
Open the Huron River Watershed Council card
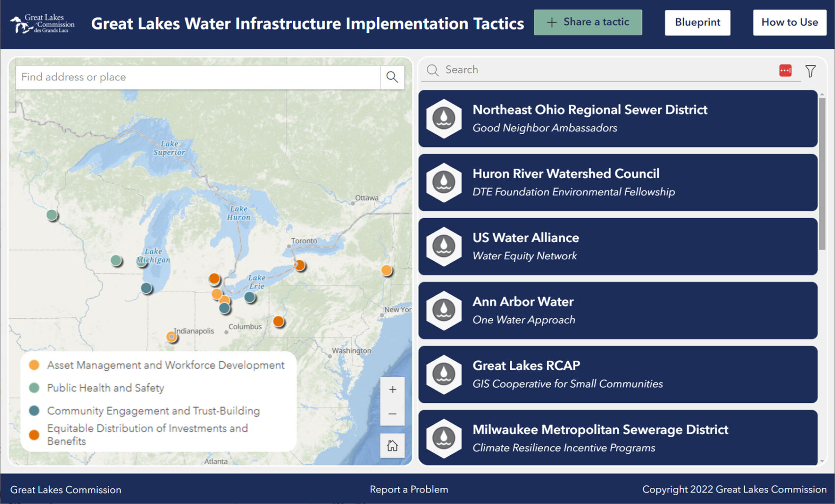pos(618,182)
